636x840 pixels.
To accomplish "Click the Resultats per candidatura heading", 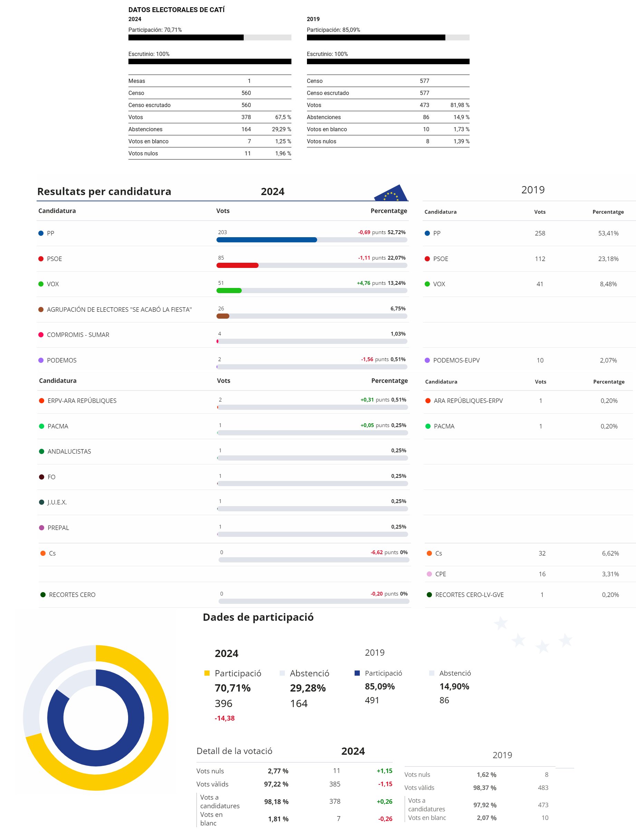I will [x=104, y=191].
